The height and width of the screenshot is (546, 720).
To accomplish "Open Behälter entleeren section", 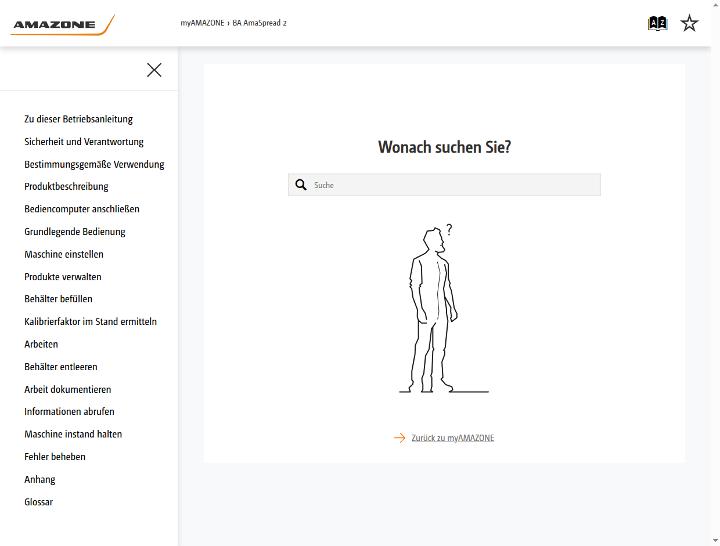I will pos(61,366).
